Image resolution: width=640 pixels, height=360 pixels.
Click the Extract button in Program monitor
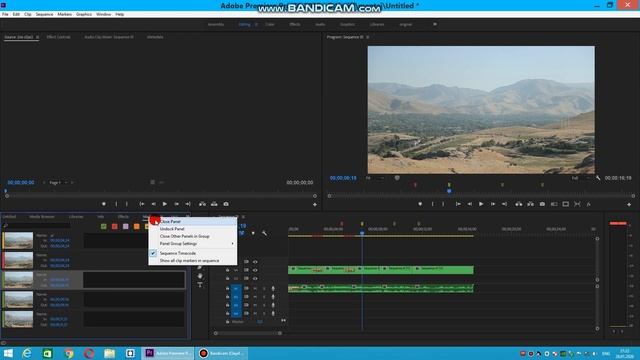click(530, 204)
